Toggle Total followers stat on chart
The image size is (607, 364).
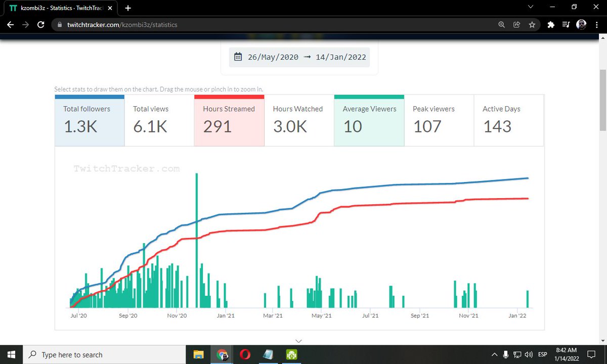click(90, 120)
